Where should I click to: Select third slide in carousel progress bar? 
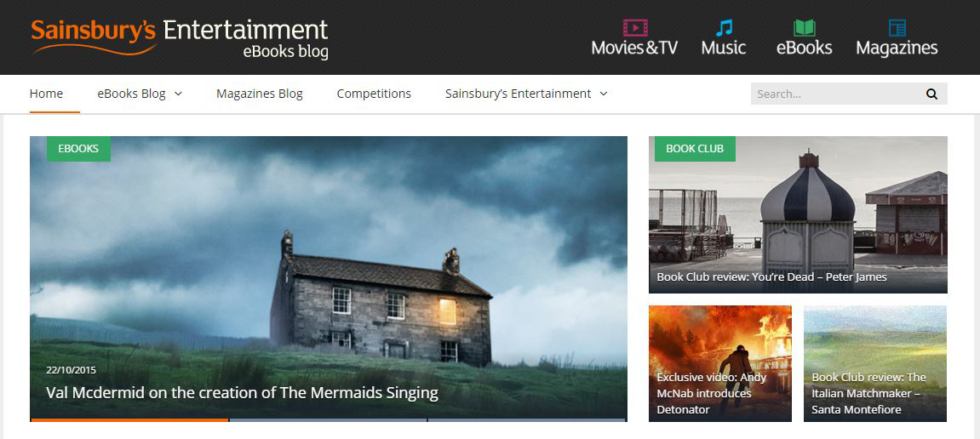[527, 420]
